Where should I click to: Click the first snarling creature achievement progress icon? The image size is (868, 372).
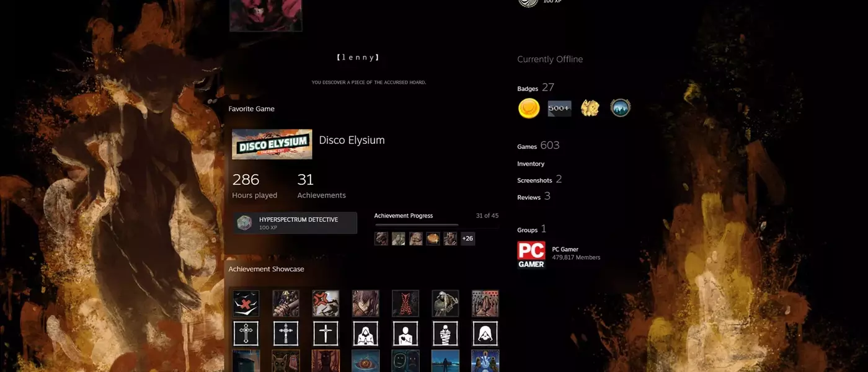click(381, 239)
